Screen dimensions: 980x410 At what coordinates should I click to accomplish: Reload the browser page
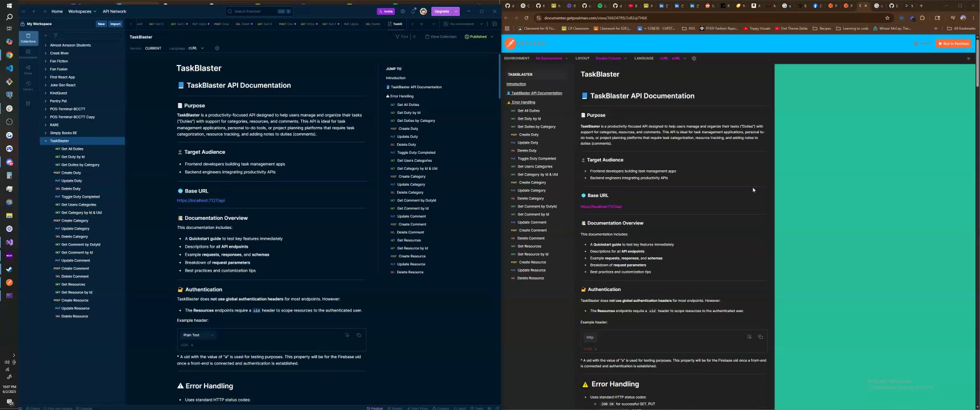tap(526, 18)
